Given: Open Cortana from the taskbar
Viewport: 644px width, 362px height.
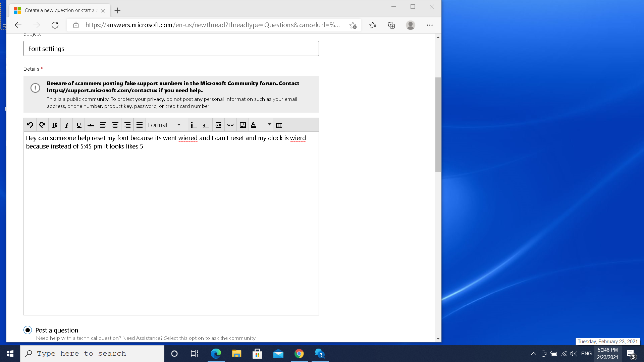Looking at the screenshot, I should pyautogui.click(x=174, y=354).
